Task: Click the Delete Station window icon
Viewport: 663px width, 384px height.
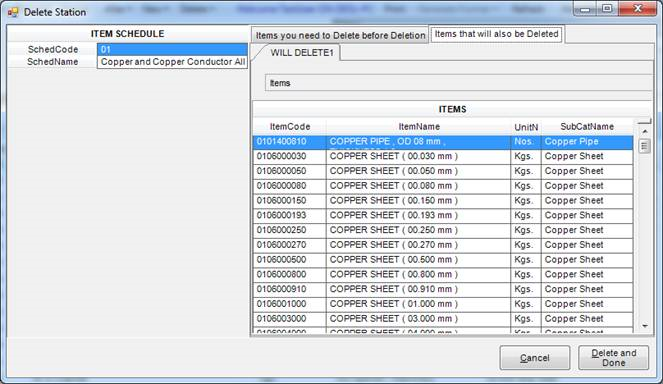Action: click(x=13, y=12)
